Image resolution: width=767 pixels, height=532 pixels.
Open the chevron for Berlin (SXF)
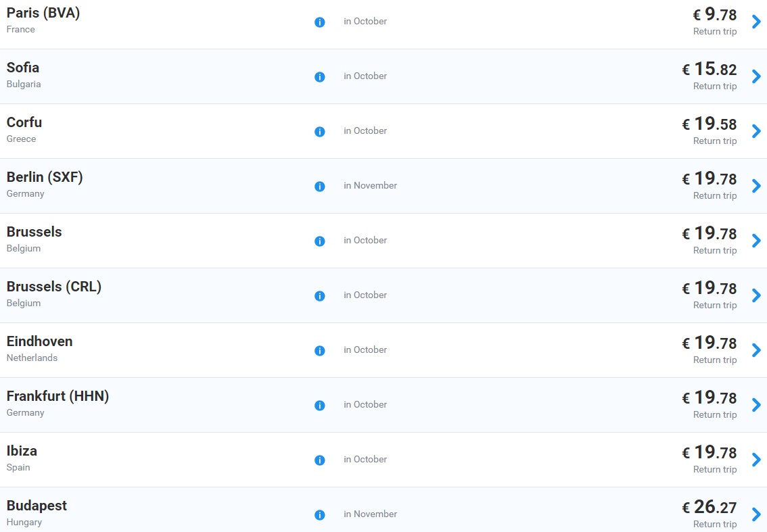point(756,187)
